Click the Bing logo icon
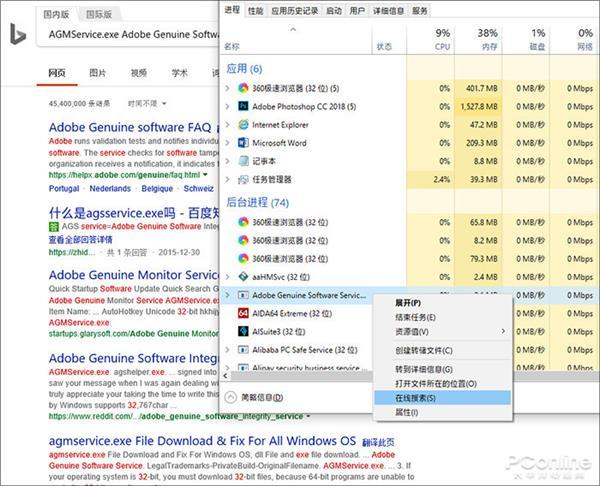 click(18, 34)
